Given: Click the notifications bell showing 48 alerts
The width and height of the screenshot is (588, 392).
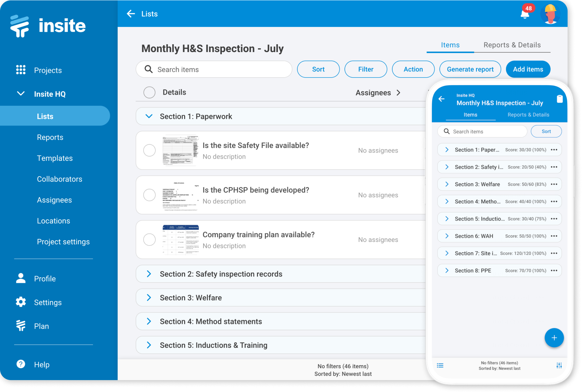Looking at the screenshot, I should click(525, 14).
